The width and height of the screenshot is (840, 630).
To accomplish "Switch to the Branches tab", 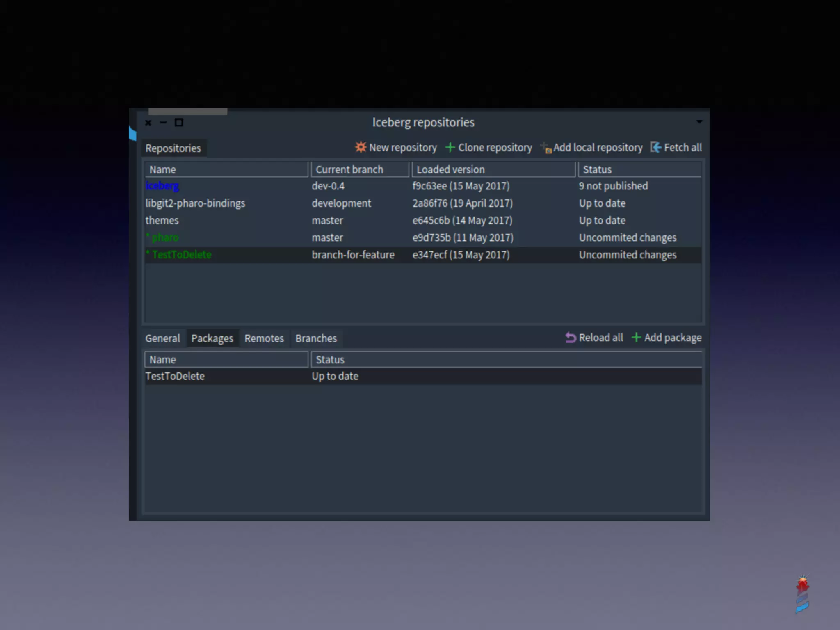I will pyautogui.click(x=316, y=338).
